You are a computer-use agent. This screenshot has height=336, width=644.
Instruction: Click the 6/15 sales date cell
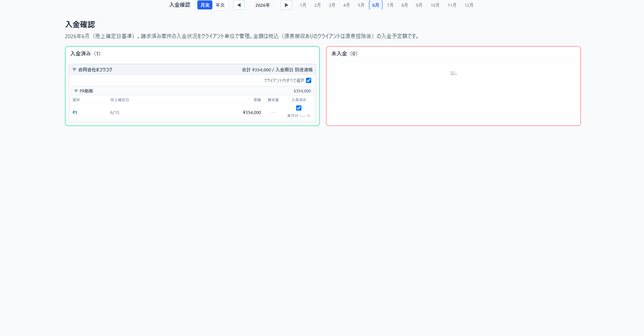click(115, 113)
